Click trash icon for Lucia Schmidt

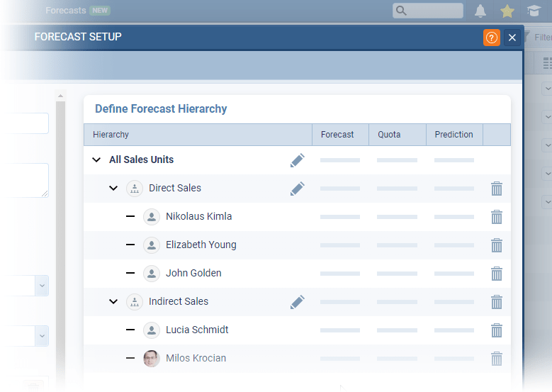pyautogui.click(x=497, y=330)
